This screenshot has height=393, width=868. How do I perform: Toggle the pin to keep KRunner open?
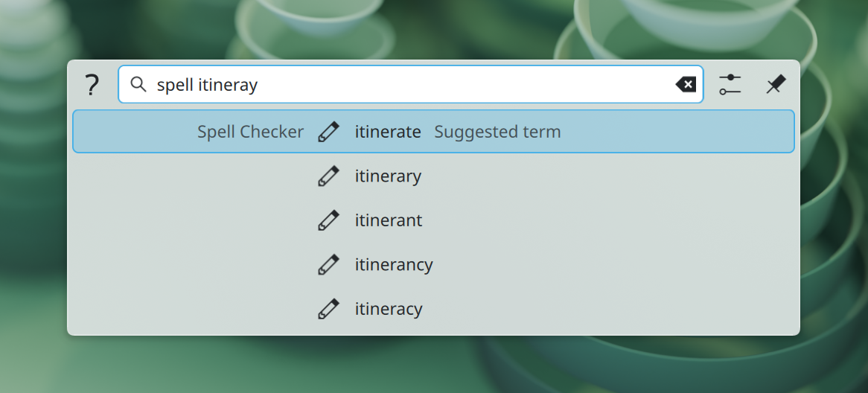(x=776, y=85)
